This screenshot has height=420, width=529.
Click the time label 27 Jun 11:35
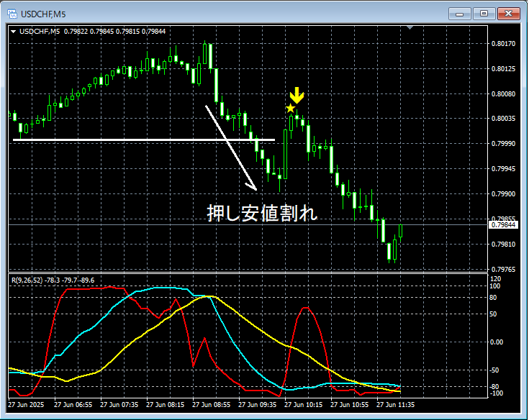[395, 404]
